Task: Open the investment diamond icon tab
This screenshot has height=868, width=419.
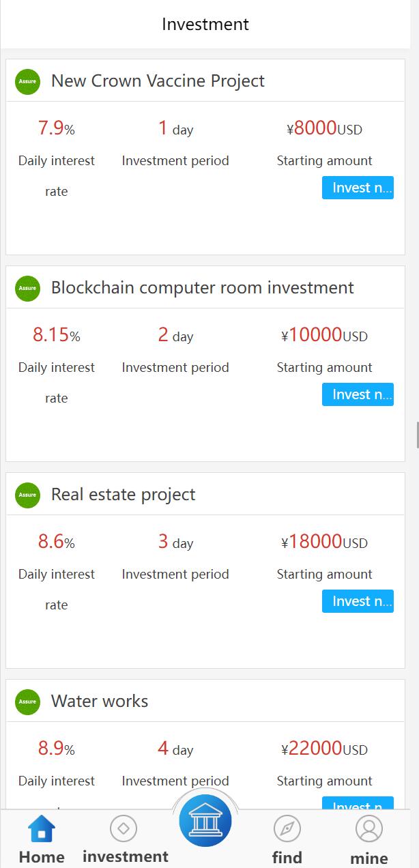Action: coord(124,829)
